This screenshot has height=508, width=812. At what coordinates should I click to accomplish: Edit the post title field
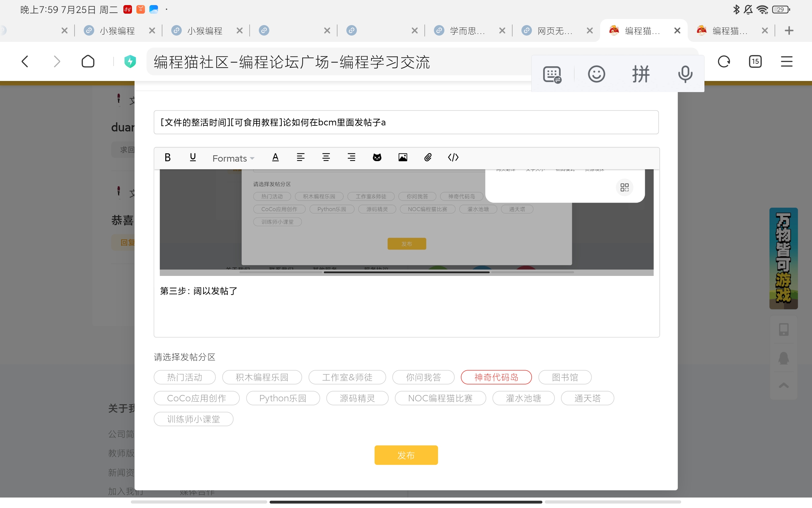pos(406,122)
